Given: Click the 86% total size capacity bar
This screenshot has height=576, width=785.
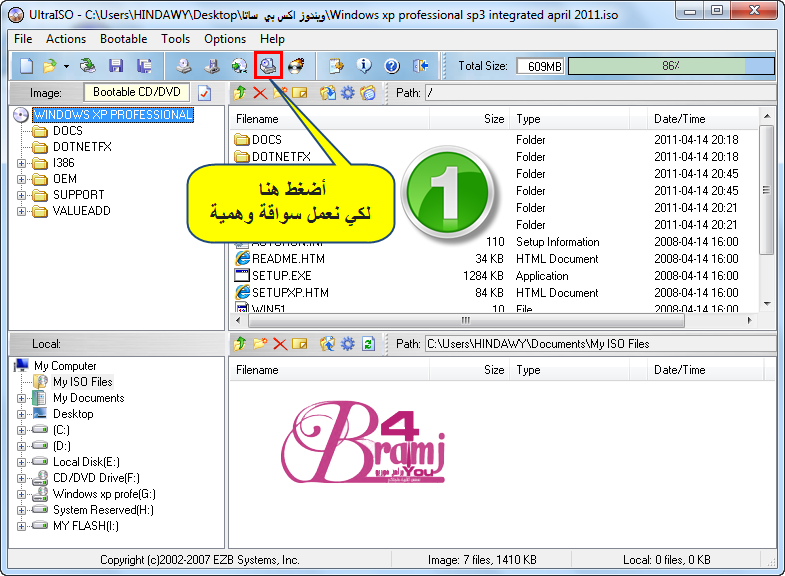Looking at the screenshot, I should point(670,66).
